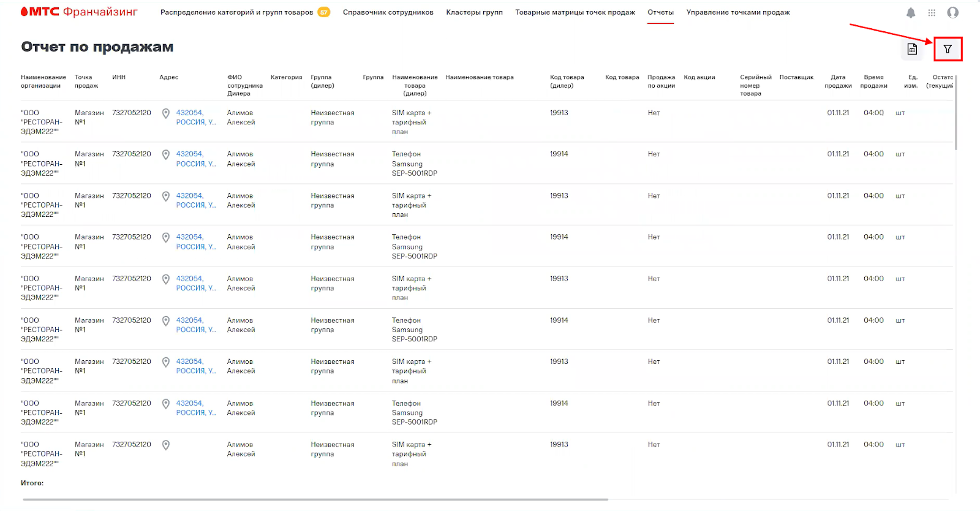Click the 57 badge next to categories menu
This screenshot has height=511, width=980.
tap(323, 12)
